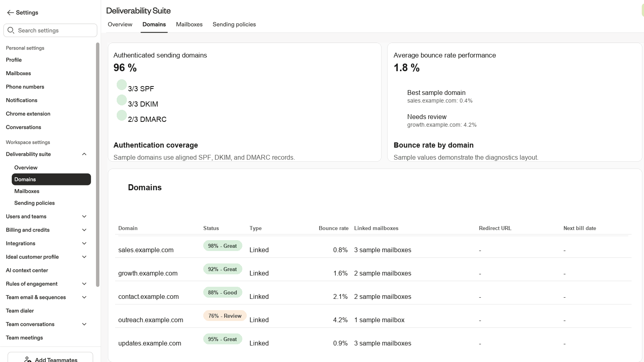Expand Rules of engagement section

[x=84, y=284]
